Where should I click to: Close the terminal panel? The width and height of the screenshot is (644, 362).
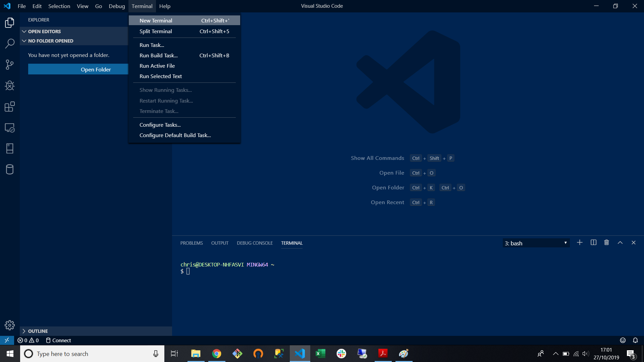(634, 242)
